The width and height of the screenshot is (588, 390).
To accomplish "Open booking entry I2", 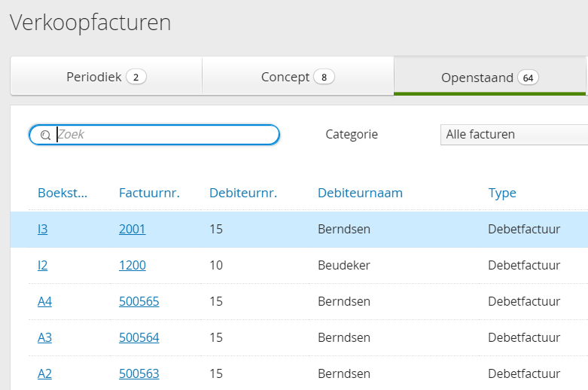I will 42,265.
